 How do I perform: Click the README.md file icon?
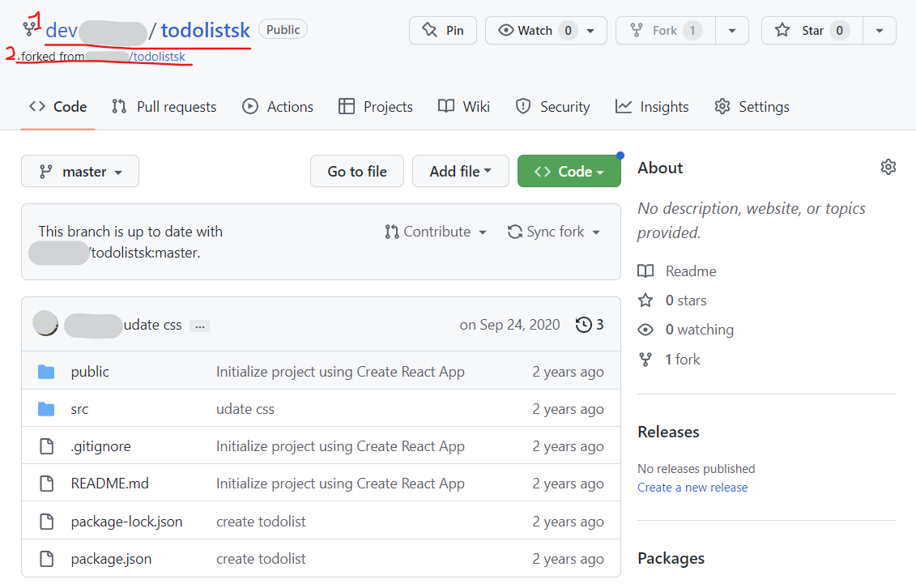pyautogui.click(x=47, y=484)
